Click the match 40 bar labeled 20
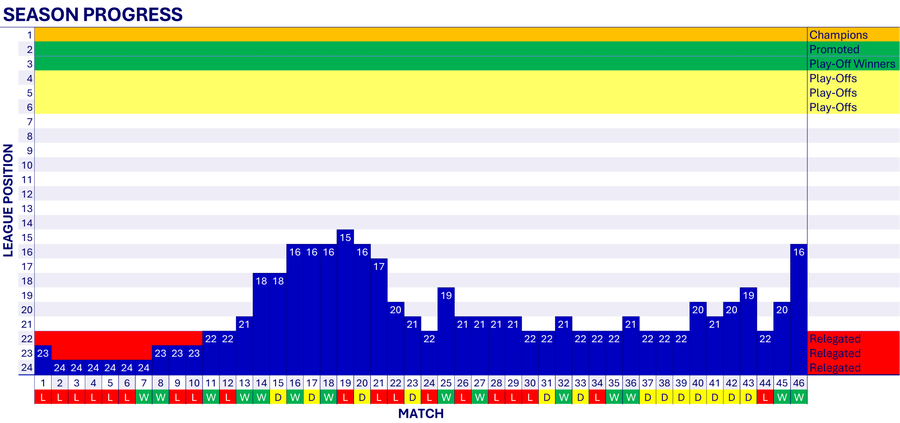Viewport: 900px width, 423px height. coord(698,338)
